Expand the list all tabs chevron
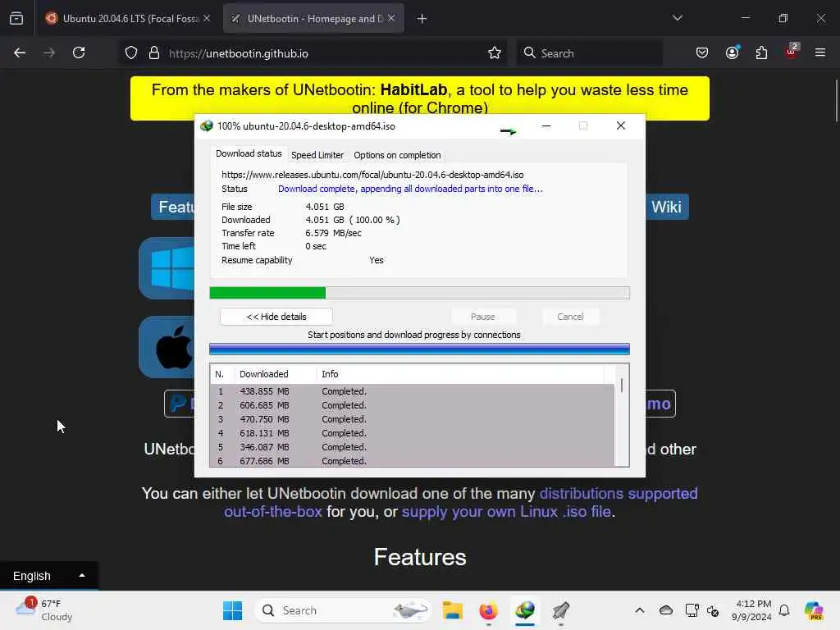840x630 pixels. pos(678,18)
